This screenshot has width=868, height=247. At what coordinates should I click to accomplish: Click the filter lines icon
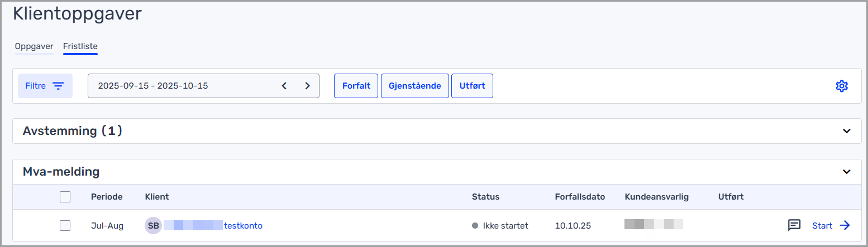coord(58,86)
